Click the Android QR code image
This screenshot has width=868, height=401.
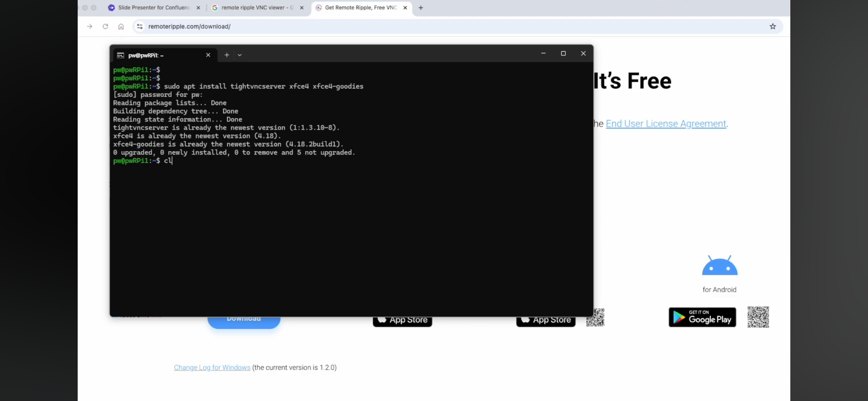pyautogui.click(x=758, y=317)
